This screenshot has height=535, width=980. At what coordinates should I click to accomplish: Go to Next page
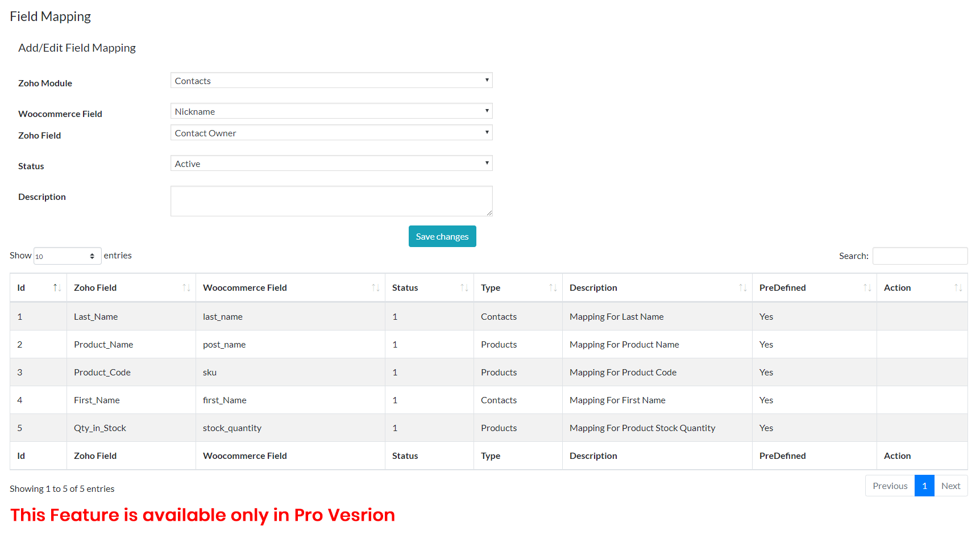[x=950, y=486]
